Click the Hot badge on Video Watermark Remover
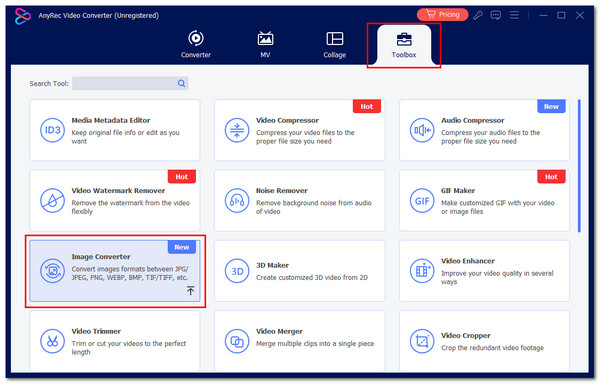This screenshot has height=384, width=600. [182, 177]
